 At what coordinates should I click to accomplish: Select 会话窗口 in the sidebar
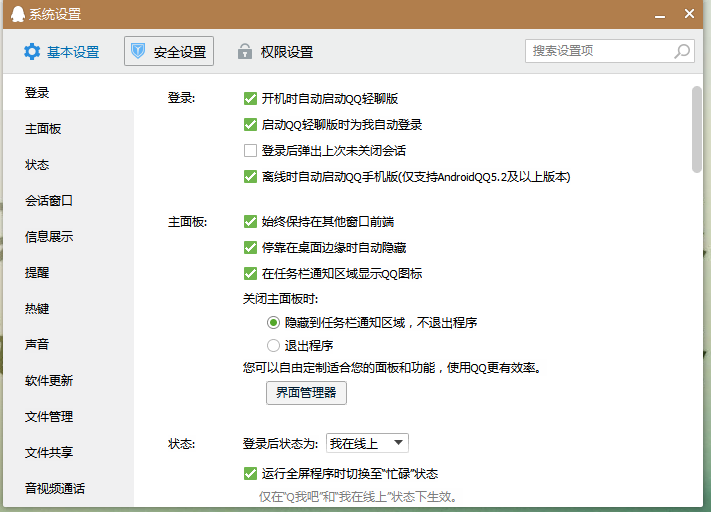(x=68, y=200)
